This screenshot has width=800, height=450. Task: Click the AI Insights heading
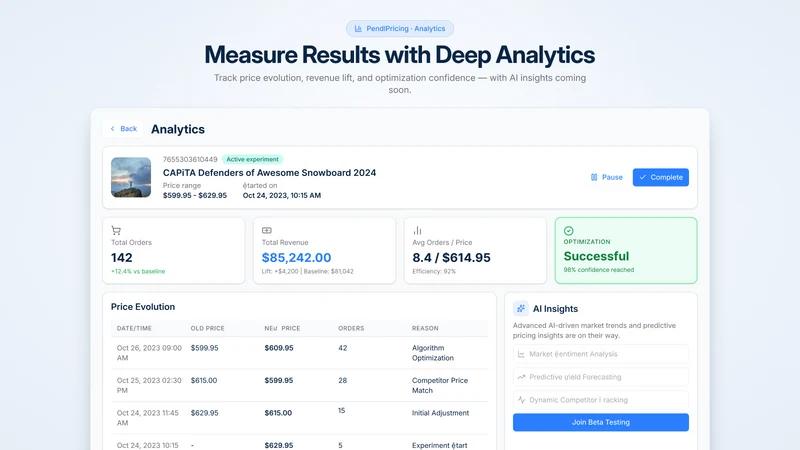[555, 309]
